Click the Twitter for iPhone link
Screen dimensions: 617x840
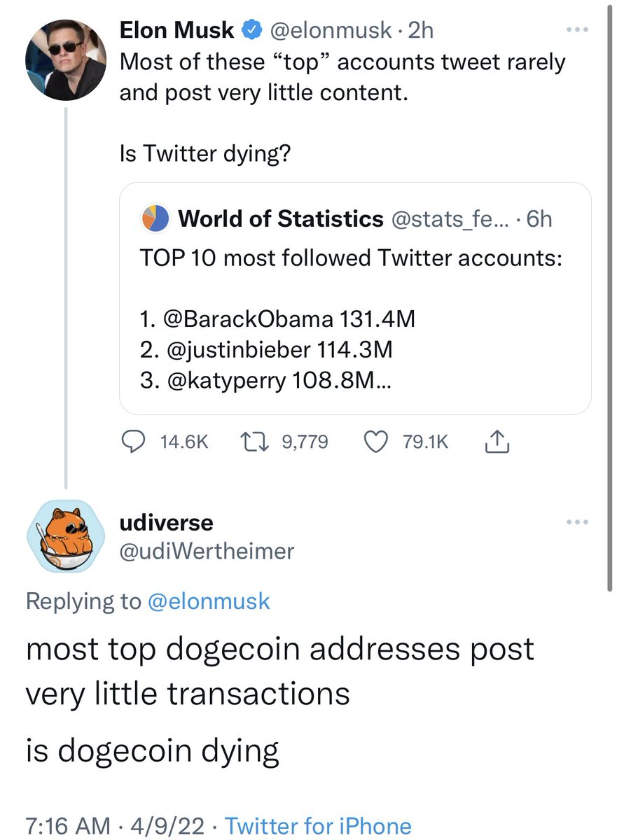[x=318, y=826]
